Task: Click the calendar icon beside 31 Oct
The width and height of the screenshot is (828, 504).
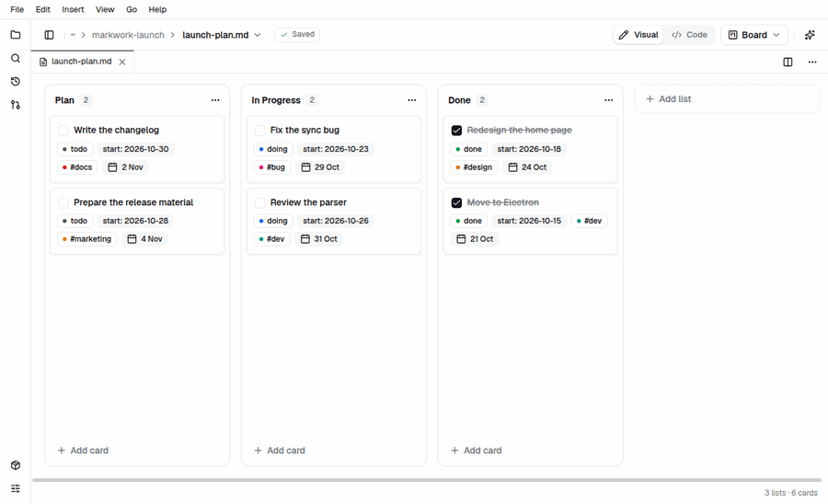Action: tap(305, 239)
